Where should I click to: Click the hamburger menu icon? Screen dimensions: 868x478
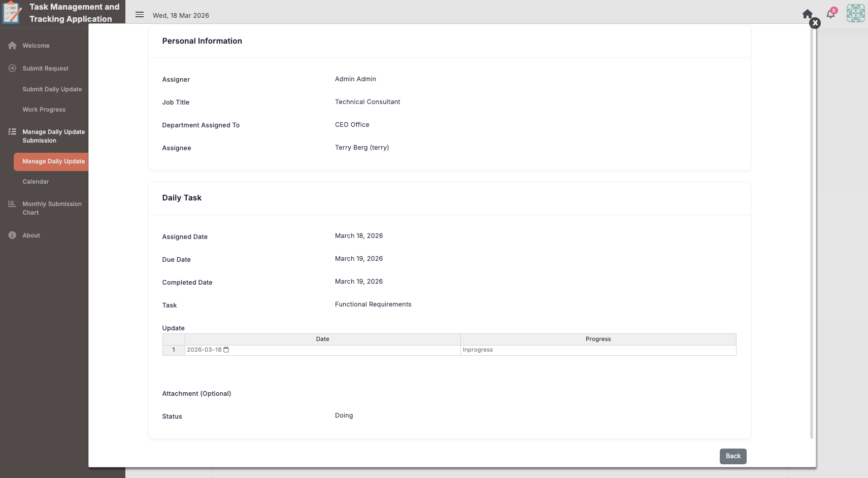[x=140, y=15]
